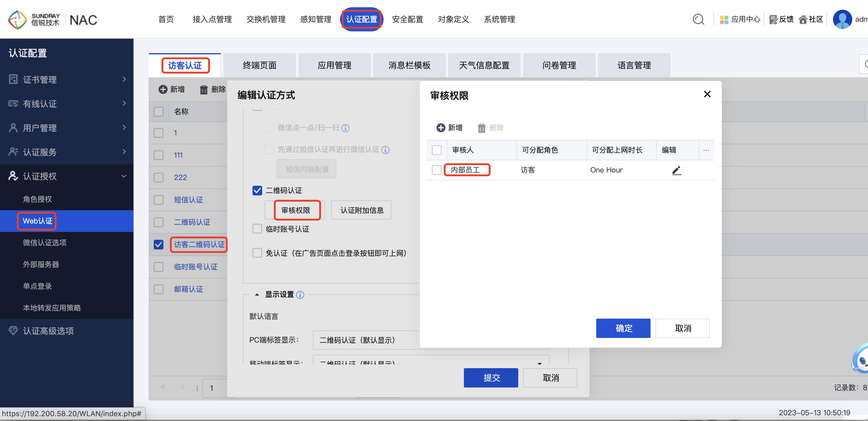Enable the 临时账号认证 checkbox

(257, 229)
